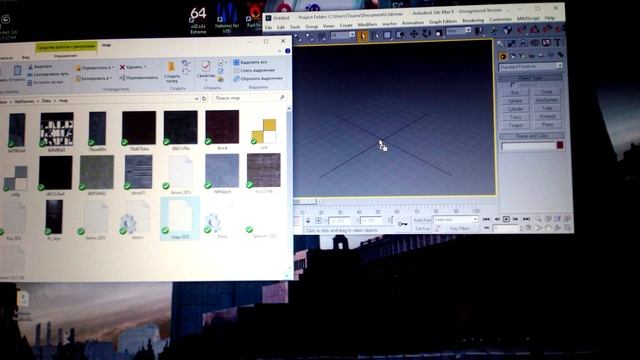Toggle the Window/Crossing selection icon
Viewport: 640px width, 360px height.
coord(400,35)
